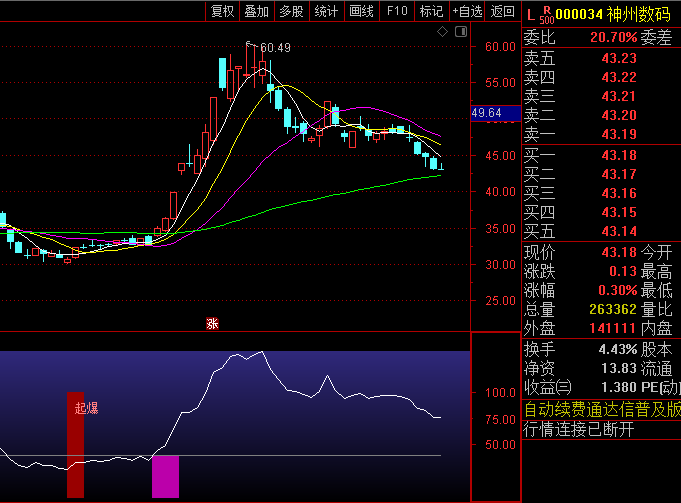Image resolution: width=681 pixels, height=503 pixels.
Task: Click 净资 value 13.83
Action: click(619, 368)
